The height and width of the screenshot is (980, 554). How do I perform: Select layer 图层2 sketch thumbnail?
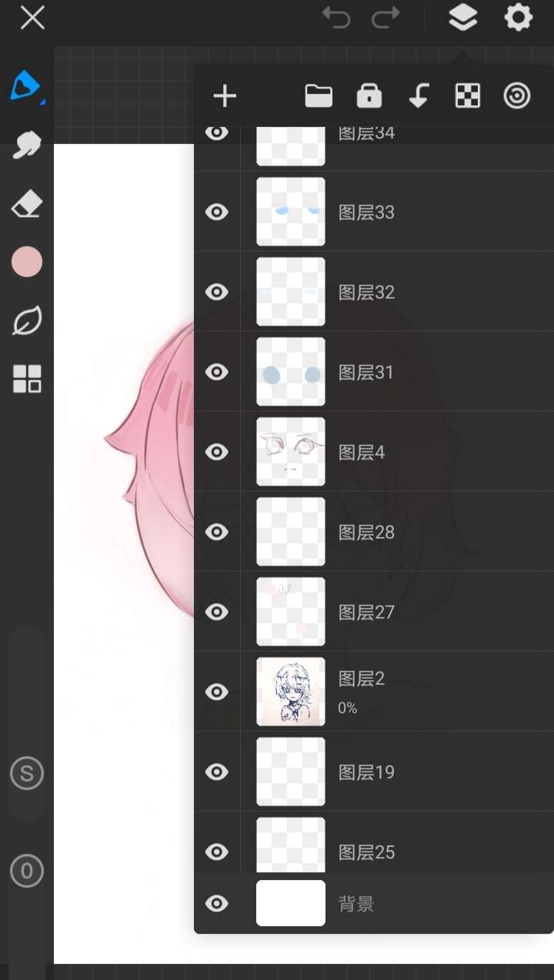pos(291,692)
